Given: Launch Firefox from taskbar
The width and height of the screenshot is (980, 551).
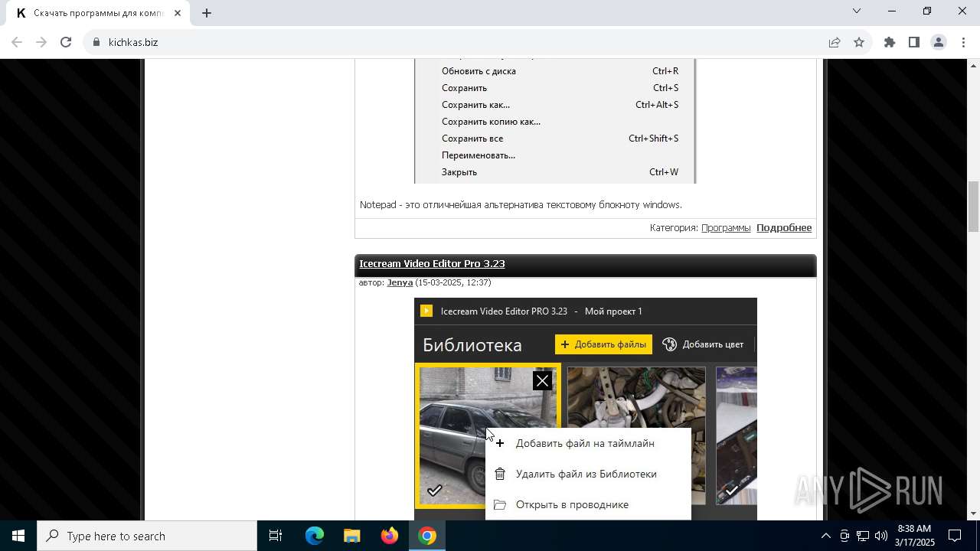Looking at the screenshot, I should tap(390, 536).
